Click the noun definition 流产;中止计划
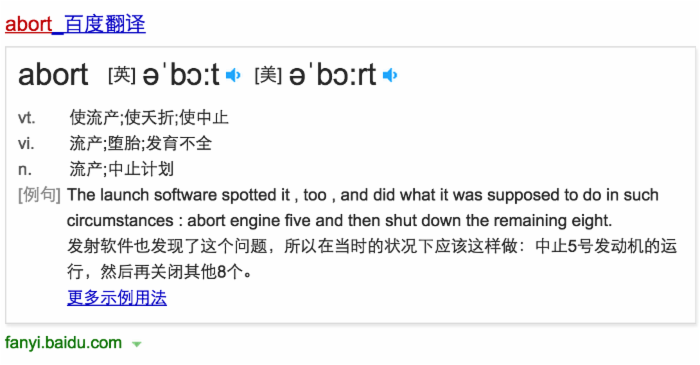 [x=121, y=169]
